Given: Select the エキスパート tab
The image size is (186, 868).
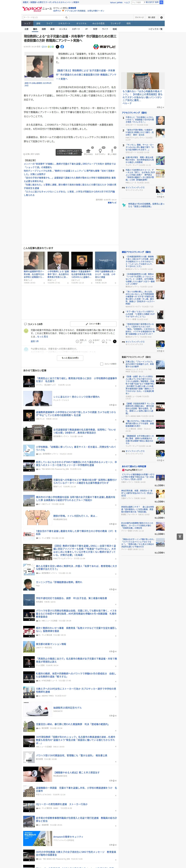Looking at the screenshot, I should click(64, 24).
